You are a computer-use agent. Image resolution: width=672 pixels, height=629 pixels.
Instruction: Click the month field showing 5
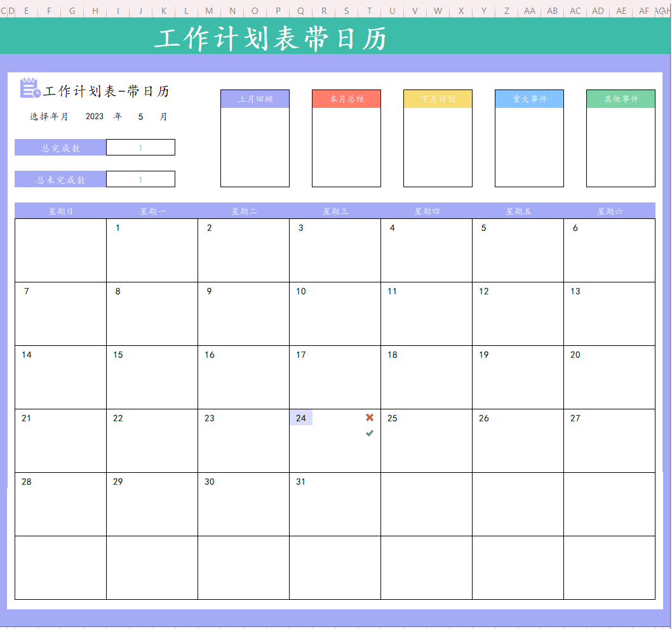(140, 116)
